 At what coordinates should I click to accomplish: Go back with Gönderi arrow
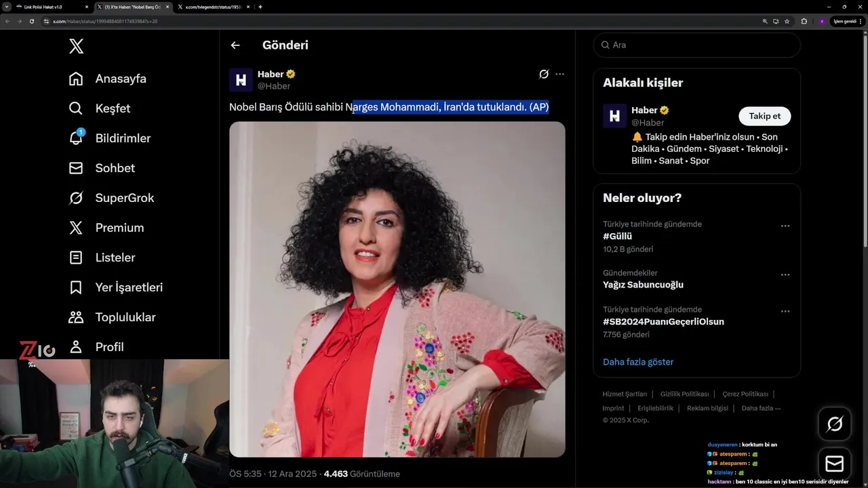[235, 45]
